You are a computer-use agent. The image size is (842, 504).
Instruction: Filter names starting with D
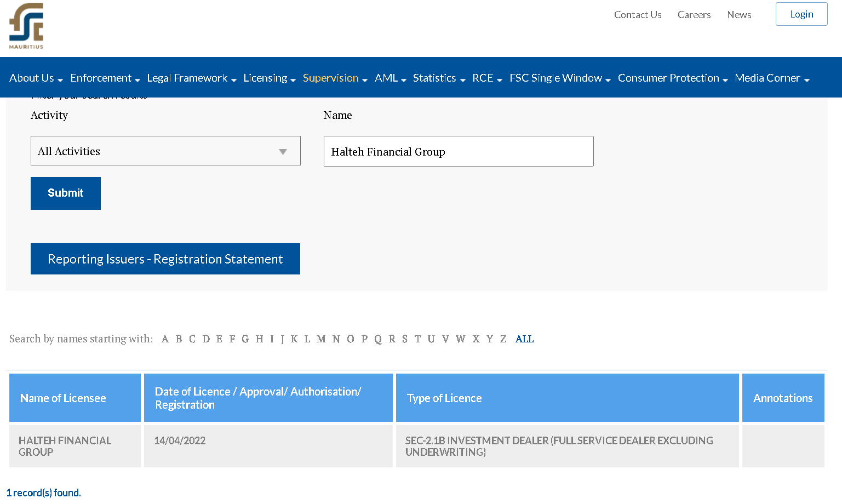pyautogui.click(x=206, y=339)
